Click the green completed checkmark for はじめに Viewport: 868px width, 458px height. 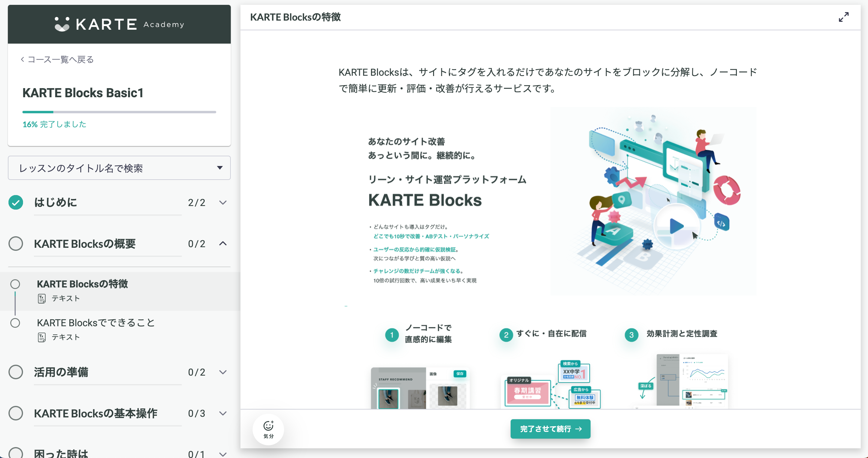[x=16, y=203]
